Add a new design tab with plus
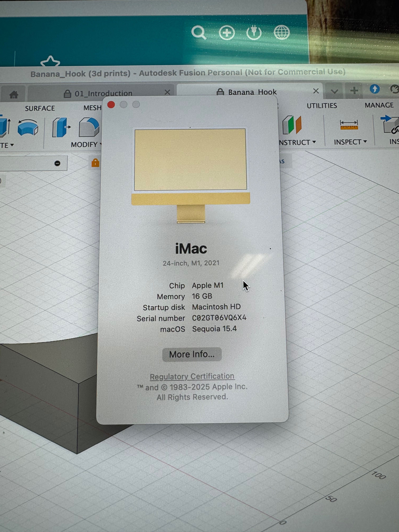399x532 pixels. (x=354, y=90)
